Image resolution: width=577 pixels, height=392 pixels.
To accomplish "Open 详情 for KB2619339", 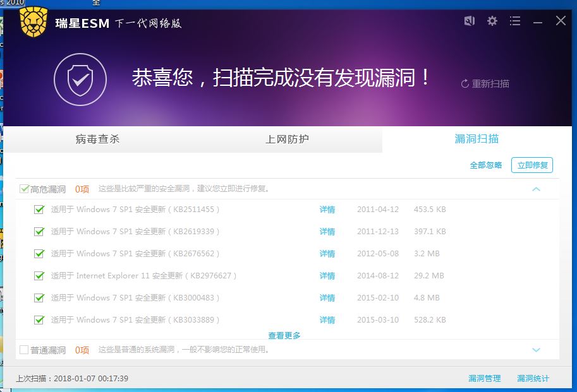I will (327, 232).
